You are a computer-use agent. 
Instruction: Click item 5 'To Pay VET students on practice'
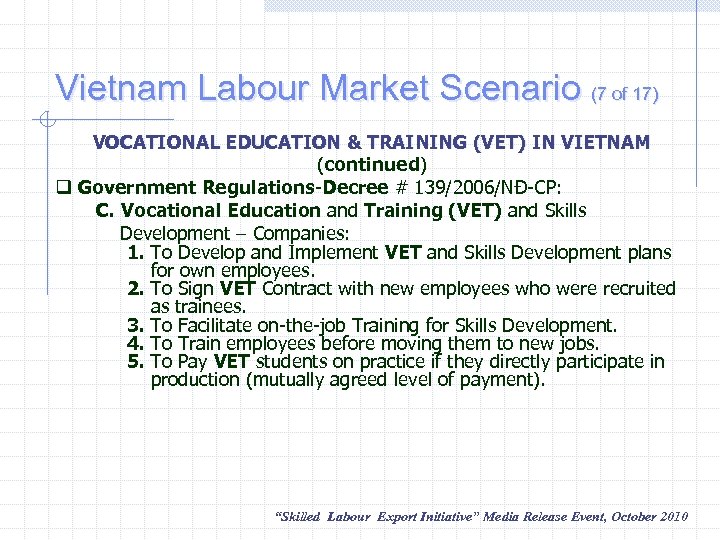pyautogui.click(x=396, y=361)
